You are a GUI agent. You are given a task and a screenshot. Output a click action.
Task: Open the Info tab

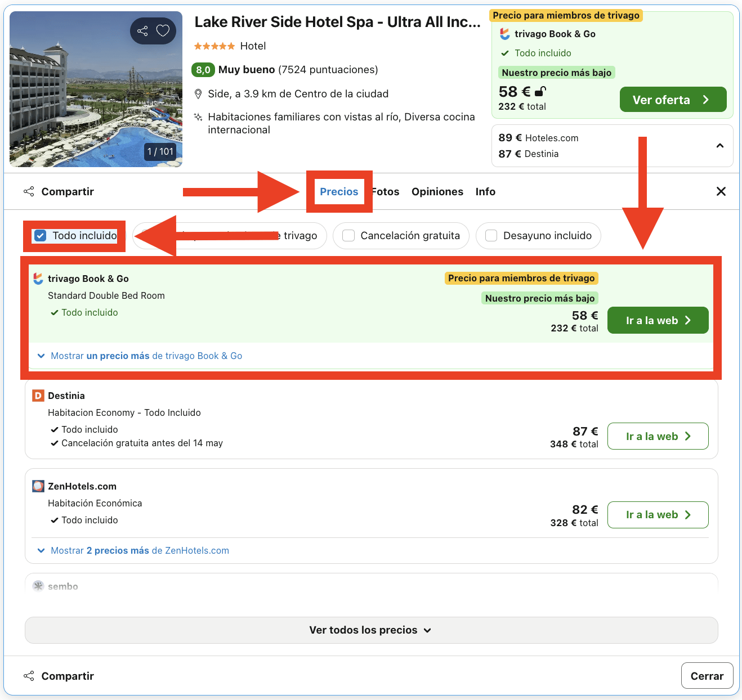click(485, 191)
